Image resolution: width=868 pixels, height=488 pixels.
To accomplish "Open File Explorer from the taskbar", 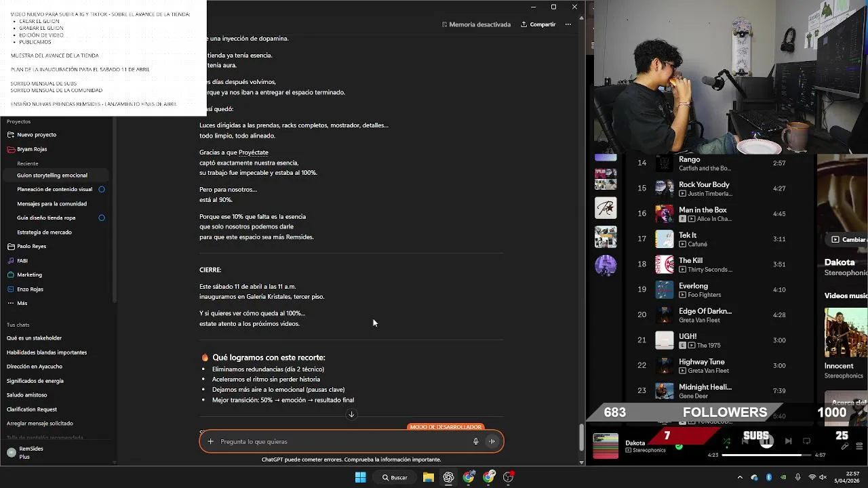I will [429, 477].
